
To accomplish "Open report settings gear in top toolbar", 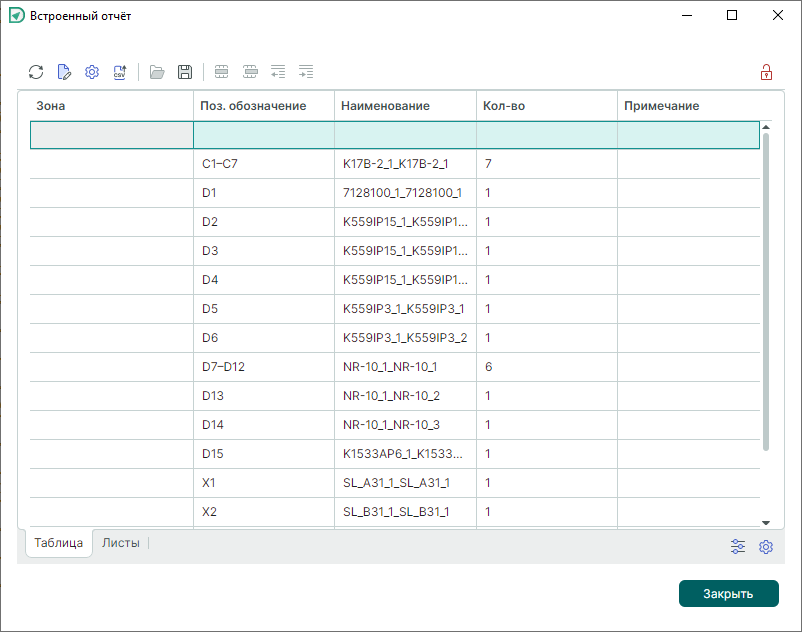I will coord(92,72).
